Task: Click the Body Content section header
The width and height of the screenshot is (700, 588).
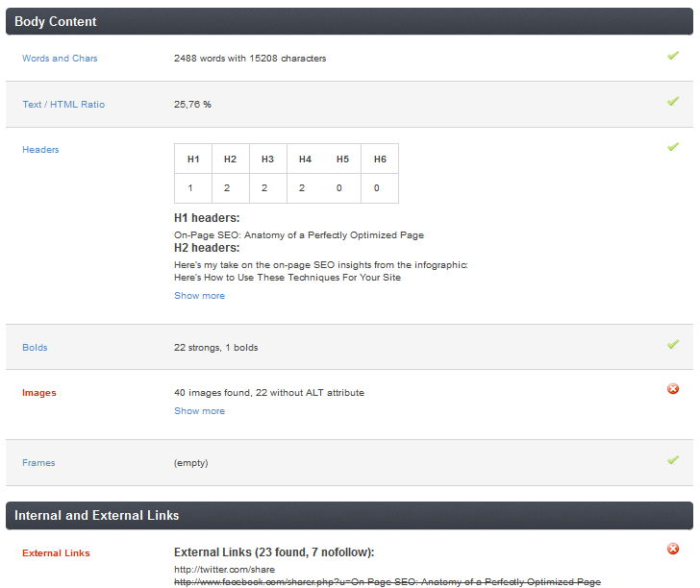Action: (x=349, y=21)
